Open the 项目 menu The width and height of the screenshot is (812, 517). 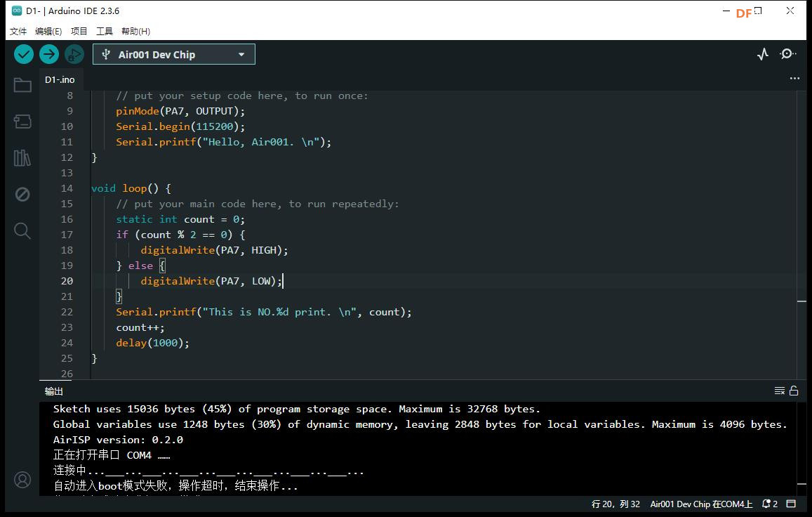tap(79, 31)
